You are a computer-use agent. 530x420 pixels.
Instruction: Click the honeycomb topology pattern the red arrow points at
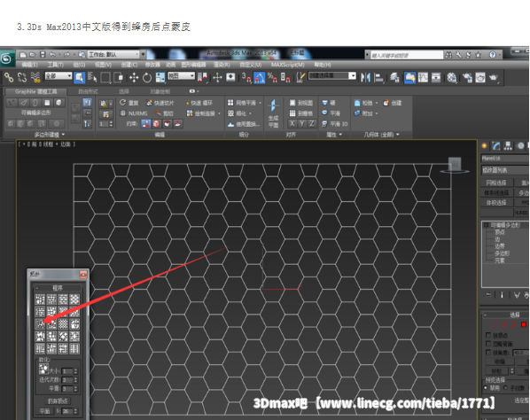click(40, 323)
